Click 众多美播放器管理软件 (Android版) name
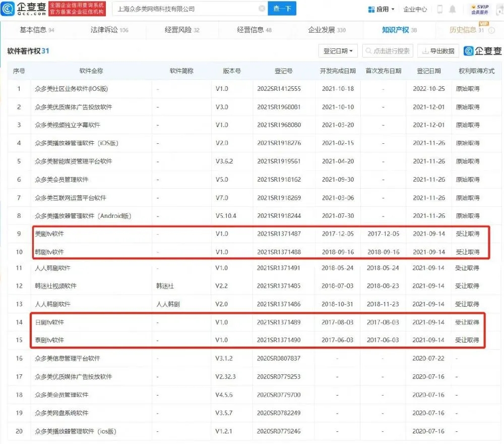The image size is (504, 444). pyautogui.click(x=83, y=216)
